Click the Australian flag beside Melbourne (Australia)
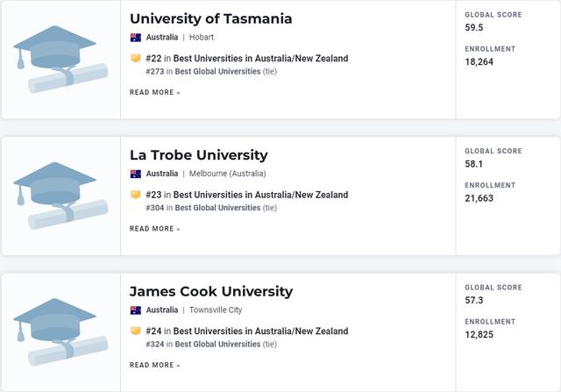Screen dimensions: 561x392 [135, 174]
